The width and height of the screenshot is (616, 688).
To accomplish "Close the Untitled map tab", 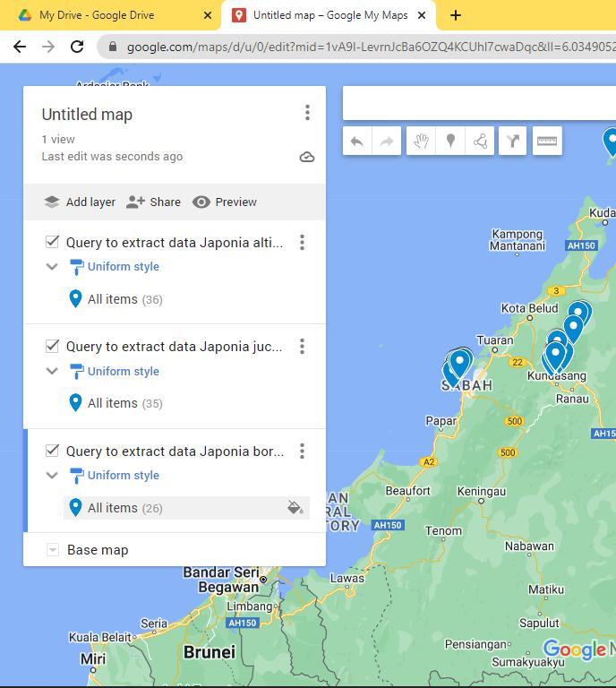I will [x=422, y=15].
